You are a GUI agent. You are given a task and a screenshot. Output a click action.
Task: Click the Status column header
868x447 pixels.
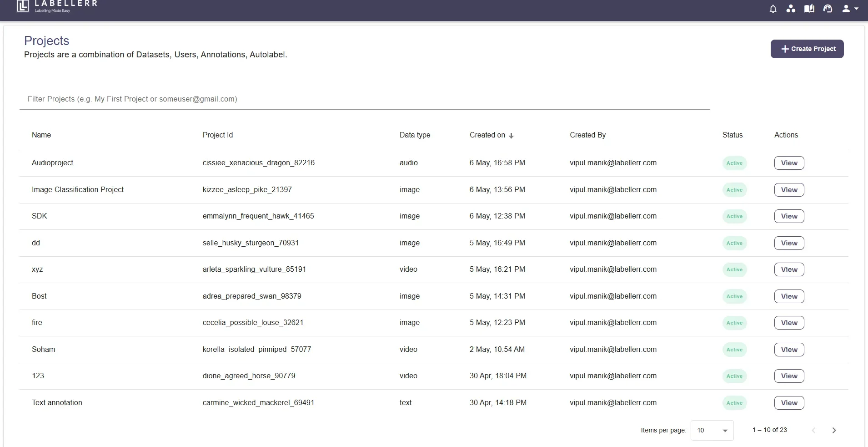coord(732,135)
